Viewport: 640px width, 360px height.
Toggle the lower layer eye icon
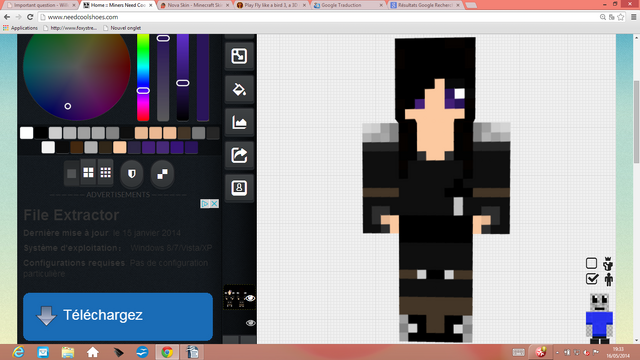click(x=250, y=323)
